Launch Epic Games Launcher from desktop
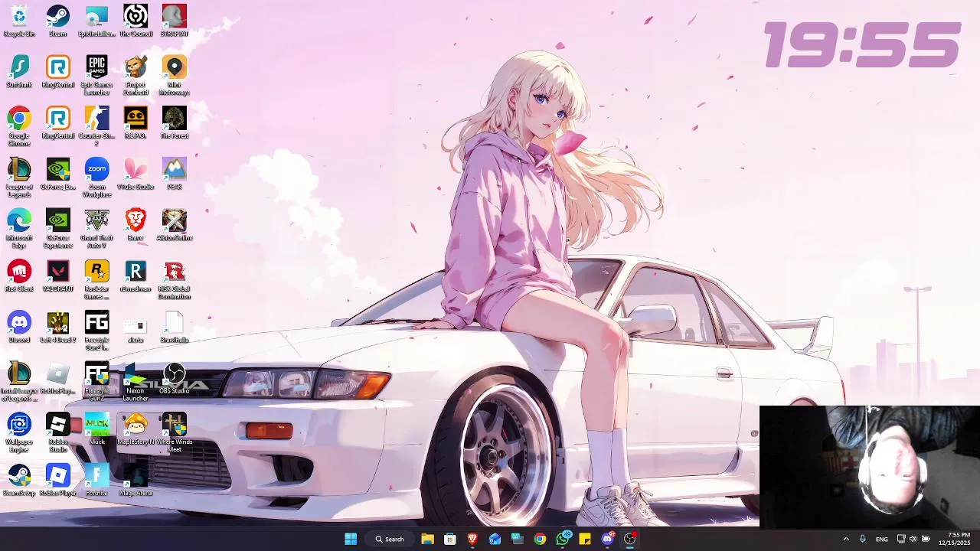The height and width of the screenshot is (551, 980). point(96,76)
